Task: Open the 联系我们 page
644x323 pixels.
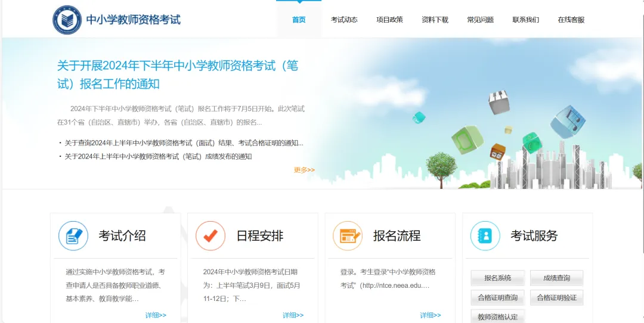Action: pyautogui.click(x=525, y=20)
